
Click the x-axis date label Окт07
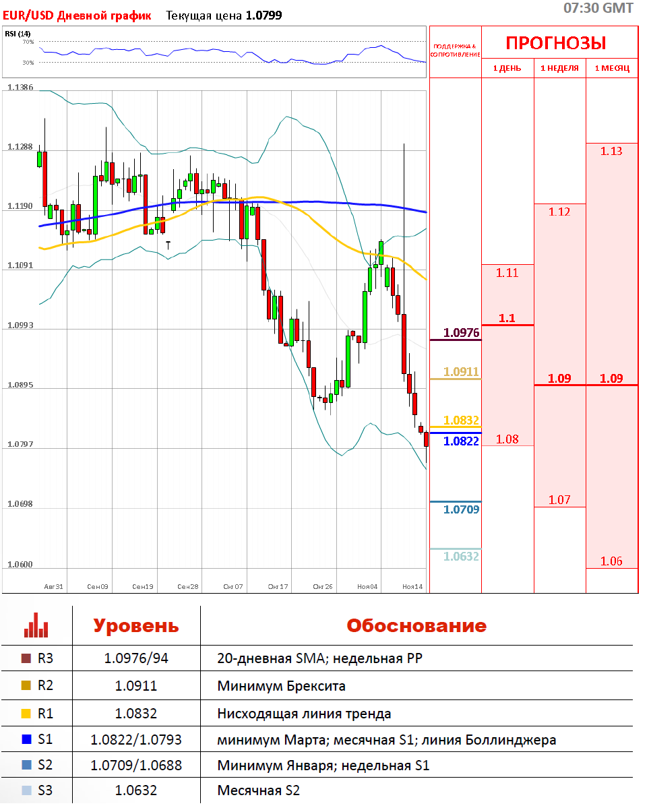click(233, 587)
